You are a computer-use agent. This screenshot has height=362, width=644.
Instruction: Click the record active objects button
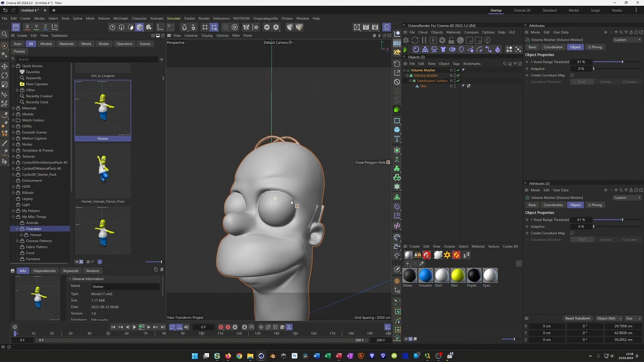point(221,327)
